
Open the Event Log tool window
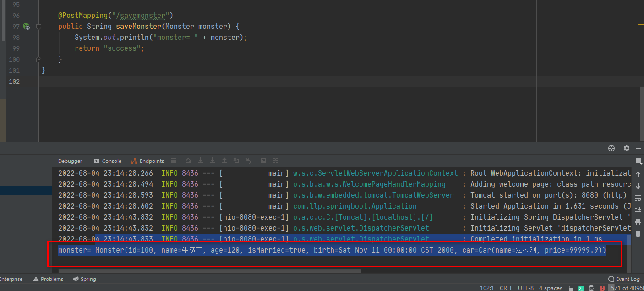click(624, 279)
